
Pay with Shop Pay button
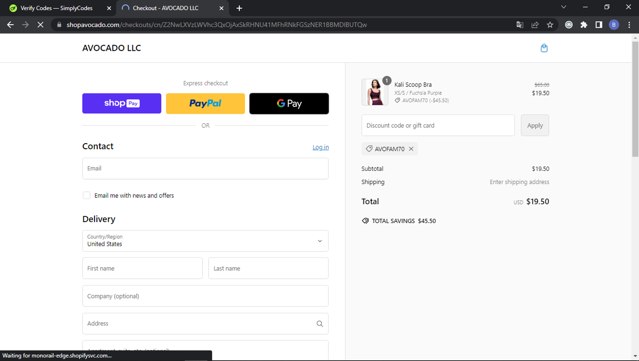tap(121, 103)
